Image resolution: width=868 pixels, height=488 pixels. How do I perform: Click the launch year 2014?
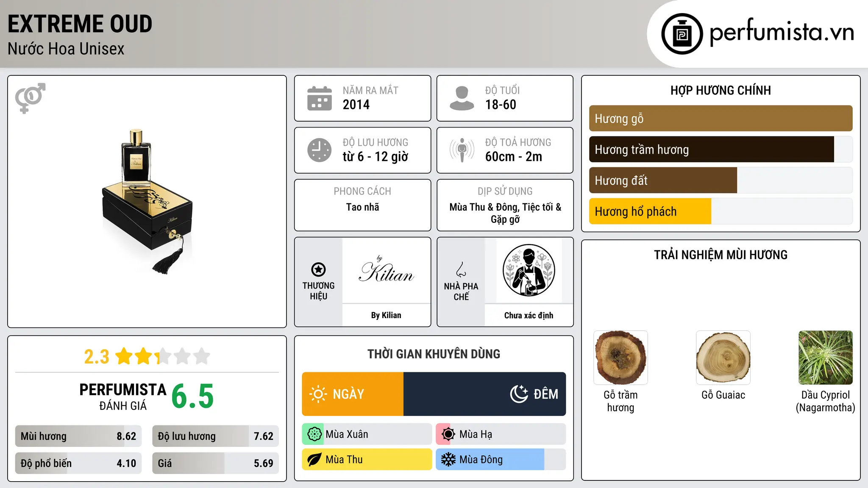click(x=356, y=105)
